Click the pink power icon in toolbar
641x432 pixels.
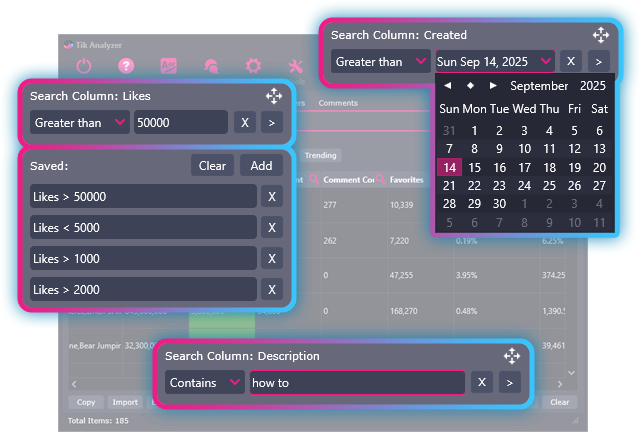click(84, 67)
